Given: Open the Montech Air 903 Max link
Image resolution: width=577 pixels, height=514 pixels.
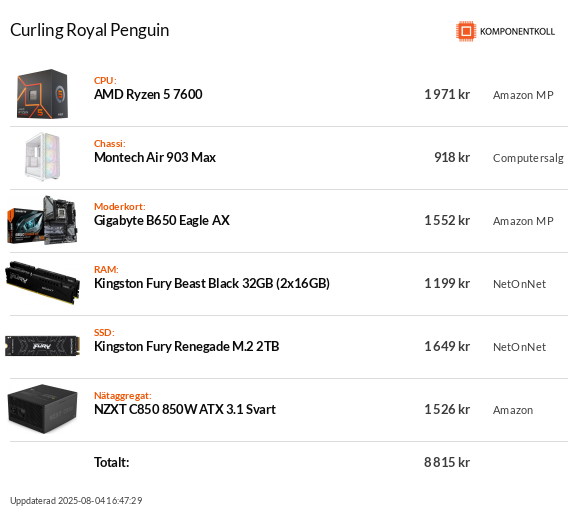Looking at the screenshot, I should point(155,157).
